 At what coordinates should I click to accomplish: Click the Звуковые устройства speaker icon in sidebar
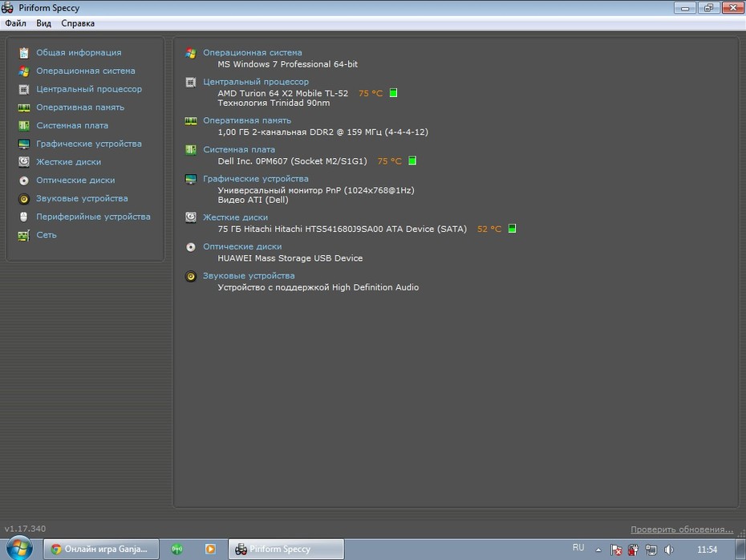[24, 199]
